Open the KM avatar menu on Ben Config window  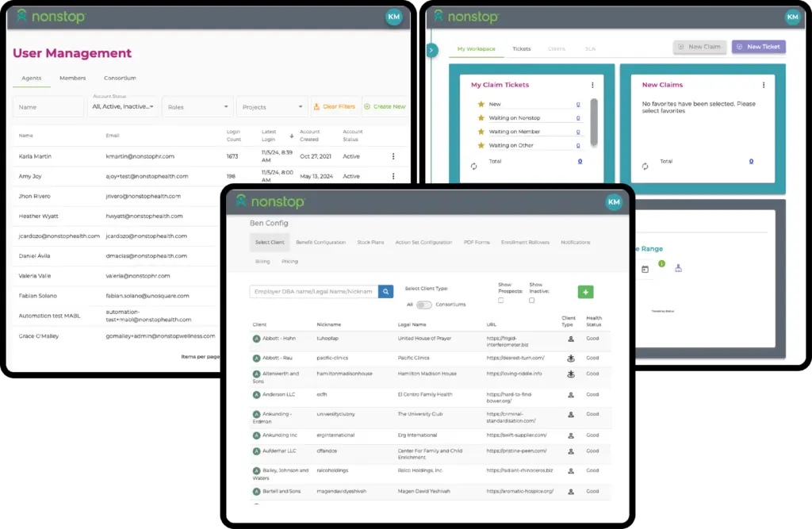(x=614, y=202)
